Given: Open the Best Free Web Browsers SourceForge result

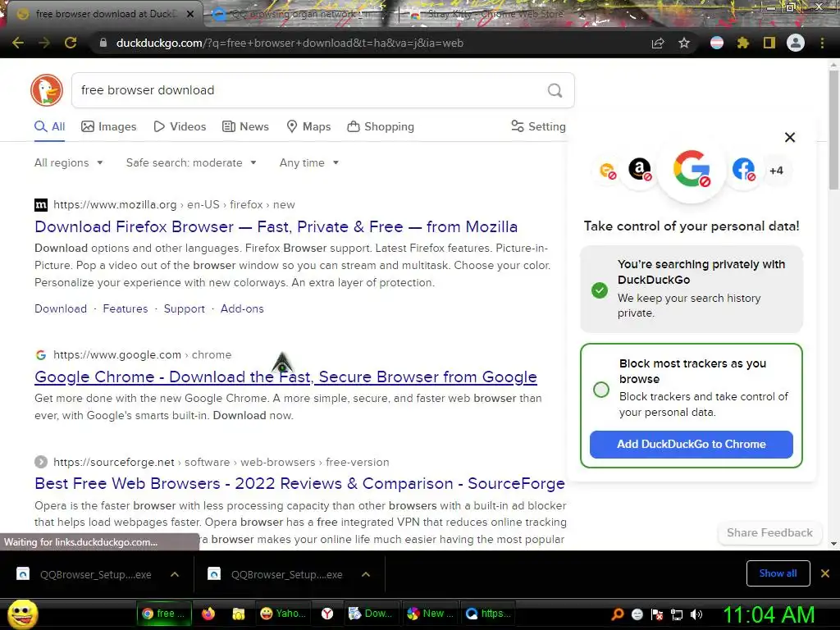Looking at the screenshot, I should (x=299, y=483).
